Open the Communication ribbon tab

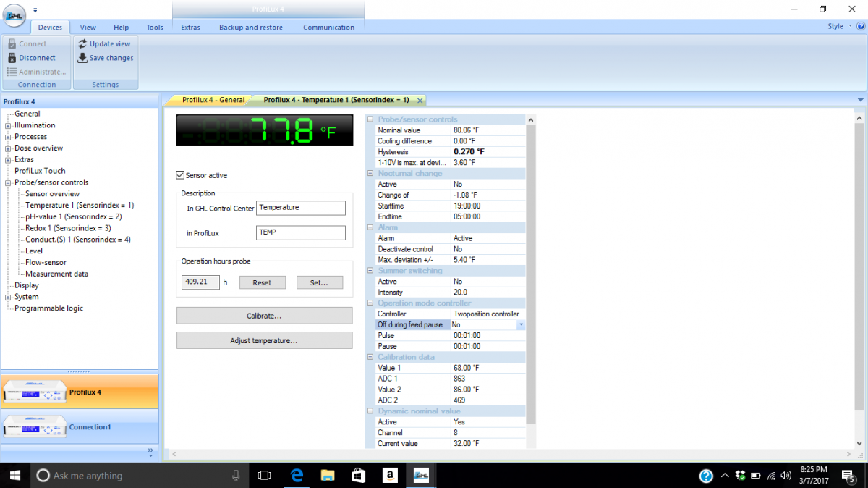point(328,28)
